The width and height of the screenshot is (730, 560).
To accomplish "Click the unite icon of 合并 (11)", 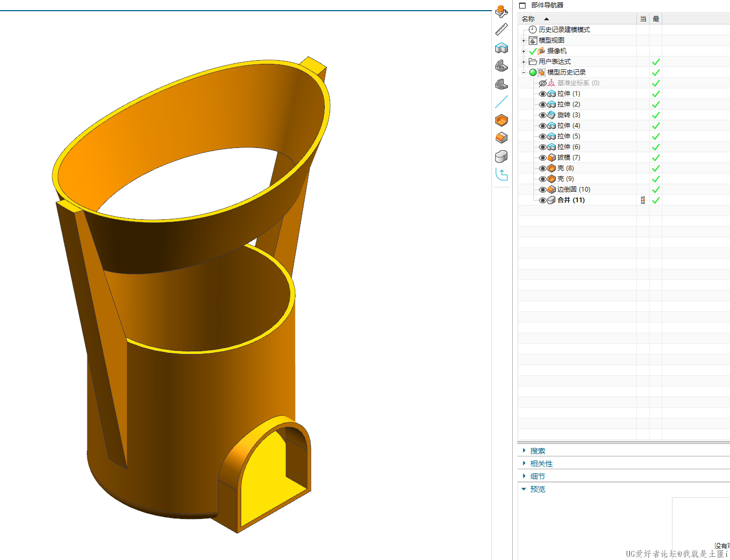I will point(552,200).
